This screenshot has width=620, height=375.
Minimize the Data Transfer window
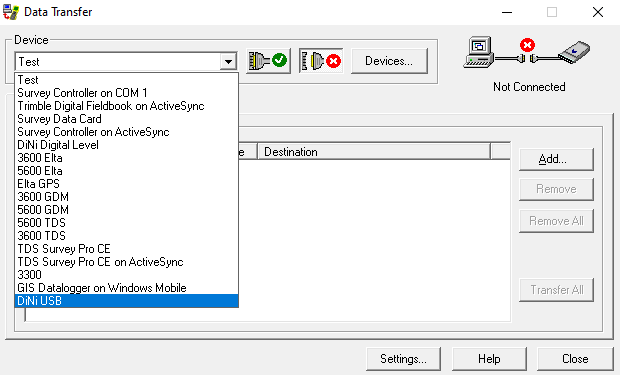[x=507, y=12]
